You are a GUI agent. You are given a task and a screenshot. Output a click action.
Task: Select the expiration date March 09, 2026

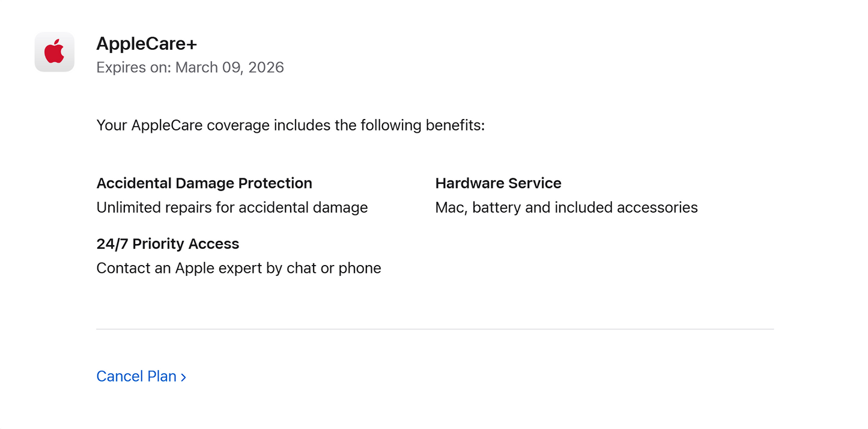pos(229,67)
